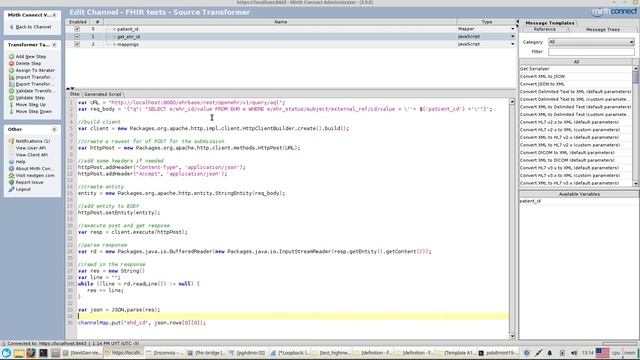Screen dimensions: 640x360
Task: Collapse the Mirth Connect Views panel
Action: tap(54, 15)
